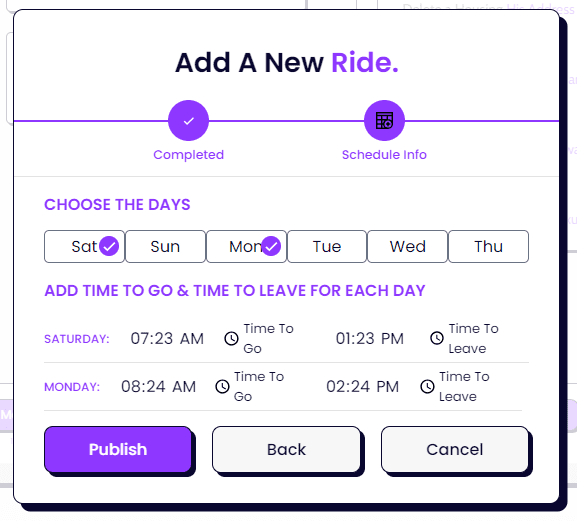This screenshot has width=577, height=521.
Task: Click the Completed step checkmark circle
Action: tap(188, 120)
